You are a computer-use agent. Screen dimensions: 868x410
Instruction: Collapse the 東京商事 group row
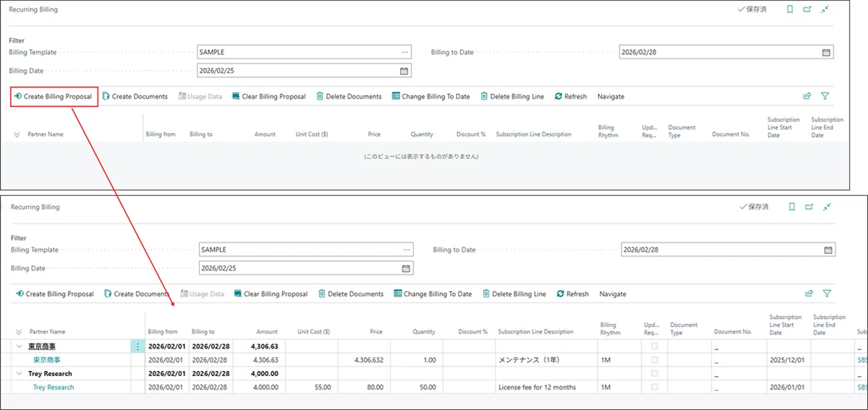[x=20, y=346]
